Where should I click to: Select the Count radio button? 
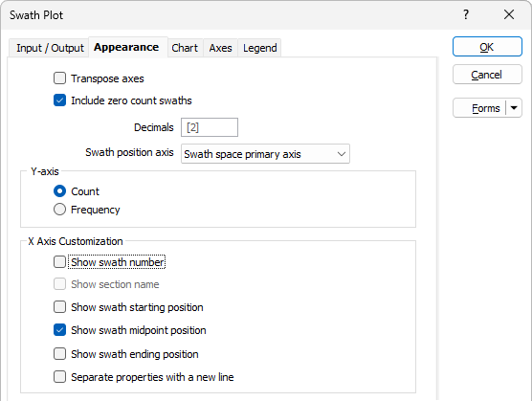click(59, 191)
